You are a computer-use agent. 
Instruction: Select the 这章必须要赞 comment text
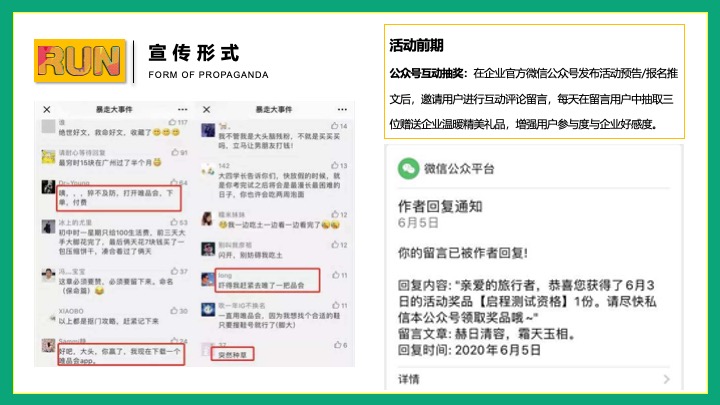click(x=116, y=286)
